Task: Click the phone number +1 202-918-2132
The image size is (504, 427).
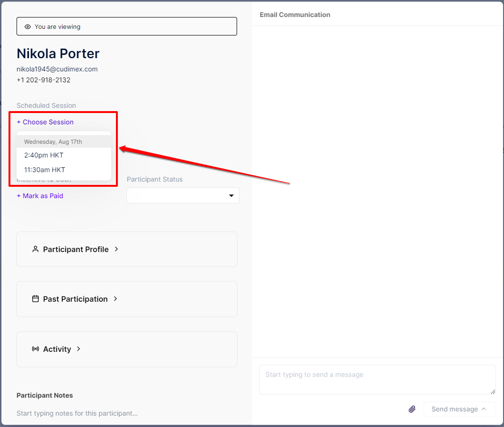Action: 44,80
